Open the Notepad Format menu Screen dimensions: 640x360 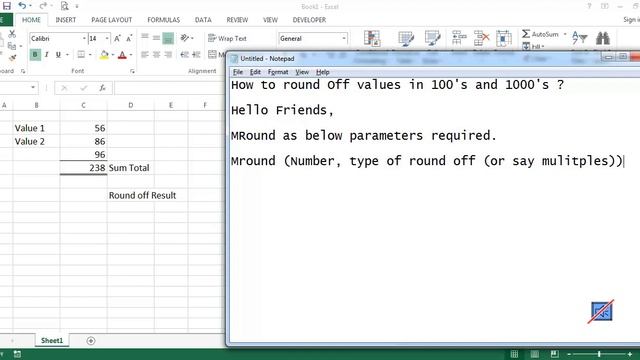[278, 72]
